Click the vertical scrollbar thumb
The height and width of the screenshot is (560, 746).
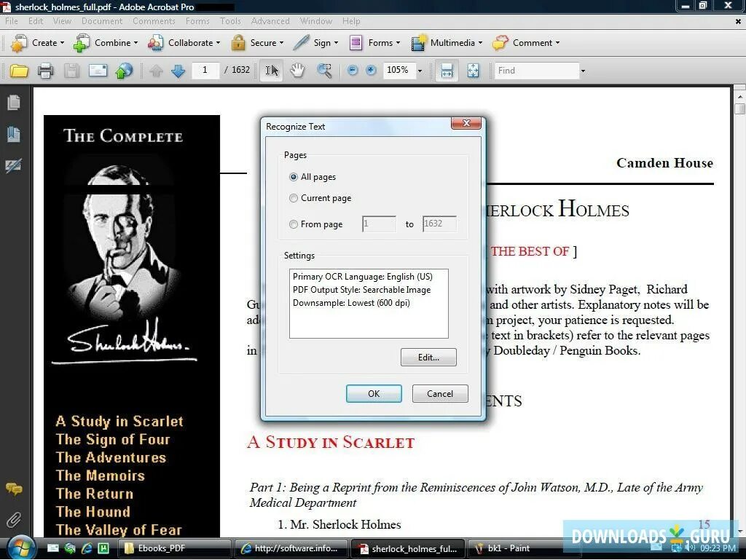click(x=739, y=109)
